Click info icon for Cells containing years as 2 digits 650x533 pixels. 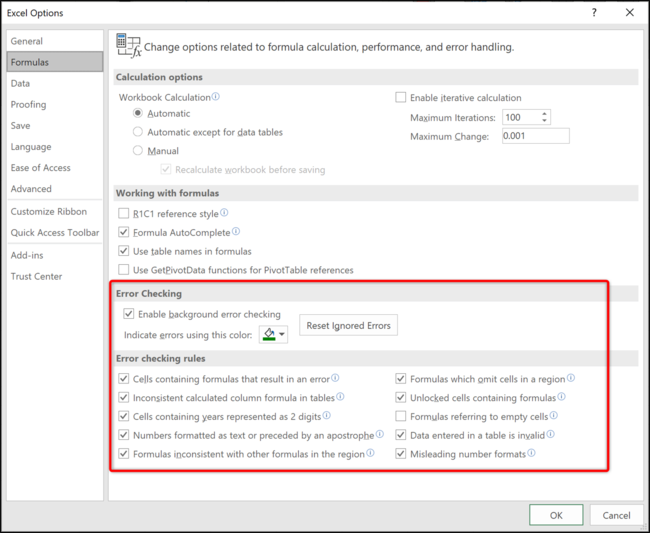point(327,415)
